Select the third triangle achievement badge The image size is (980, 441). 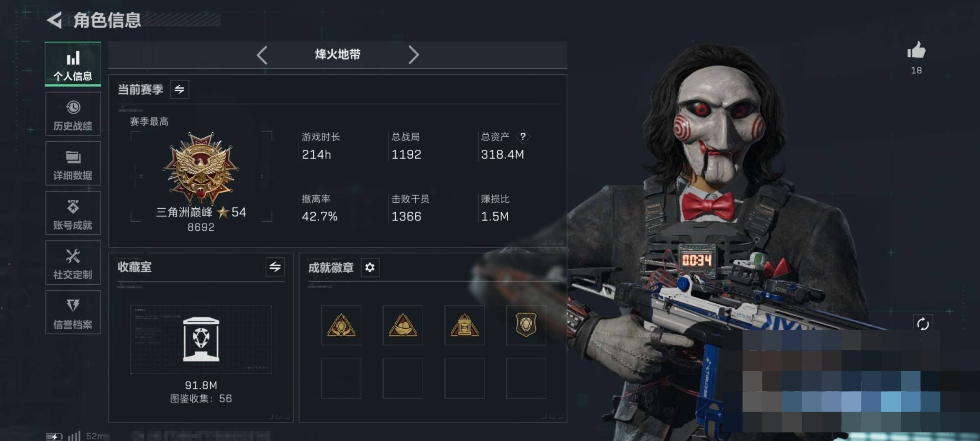[x=464, y=325]
